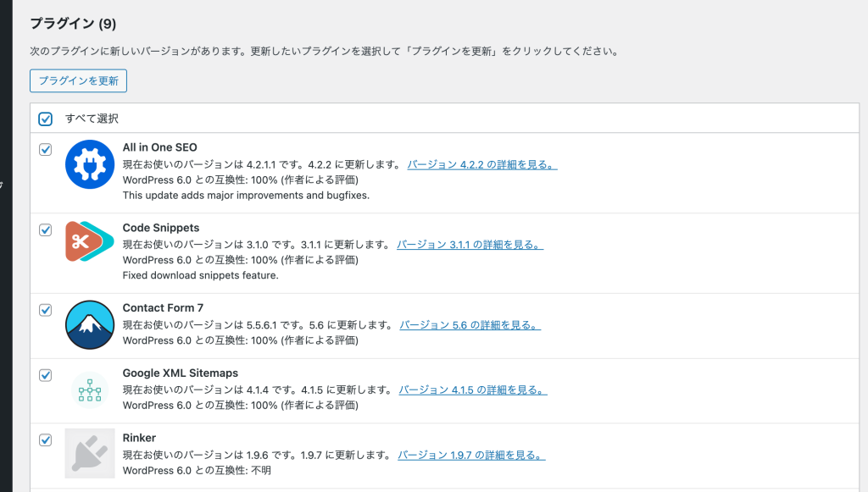The width and height of the screenshot is (868, 492).
Task: Uncheck the All in One SEO checkbox
Action: (46, 149)
